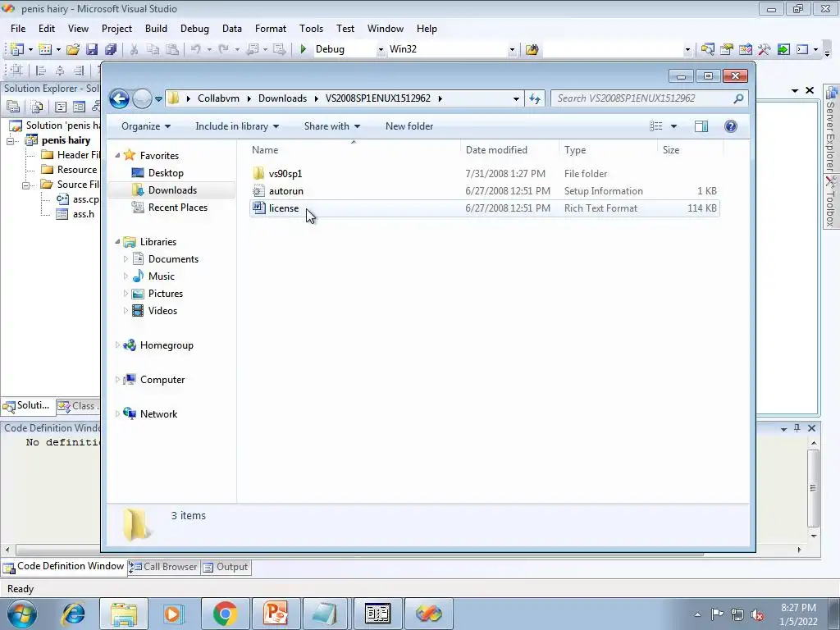The image size is (840, 630).
Task: Expand the Computer tree node
Action: click(x=117, y=379)
